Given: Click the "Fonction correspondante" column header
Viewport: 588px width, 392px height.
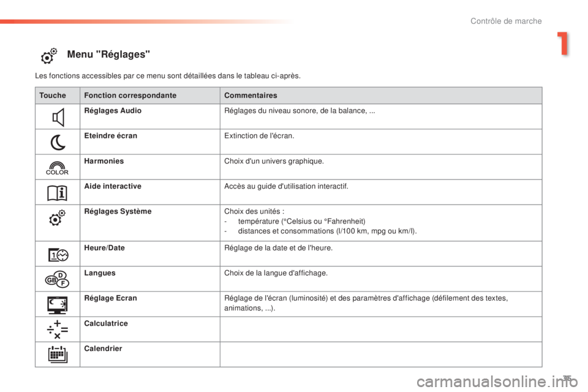Looking at the screenshot, I should (130, 96).
